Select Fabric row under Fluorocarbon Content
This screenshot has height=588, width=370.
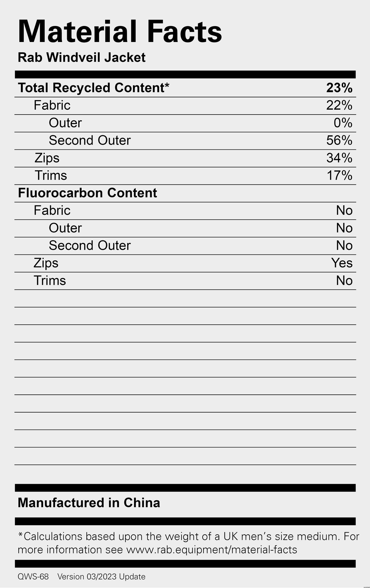click(52, 210)
